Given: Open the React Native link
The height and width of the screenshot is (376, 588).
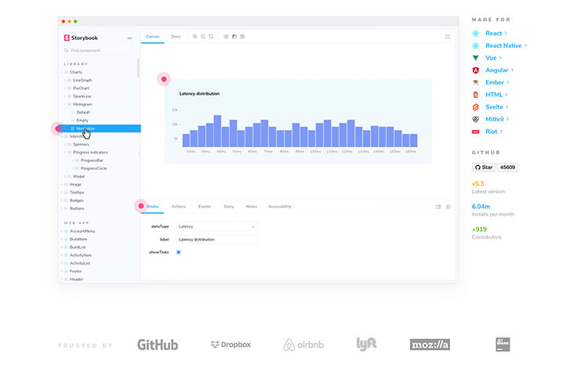Looking at the screenshot, I should coord(506,45).
